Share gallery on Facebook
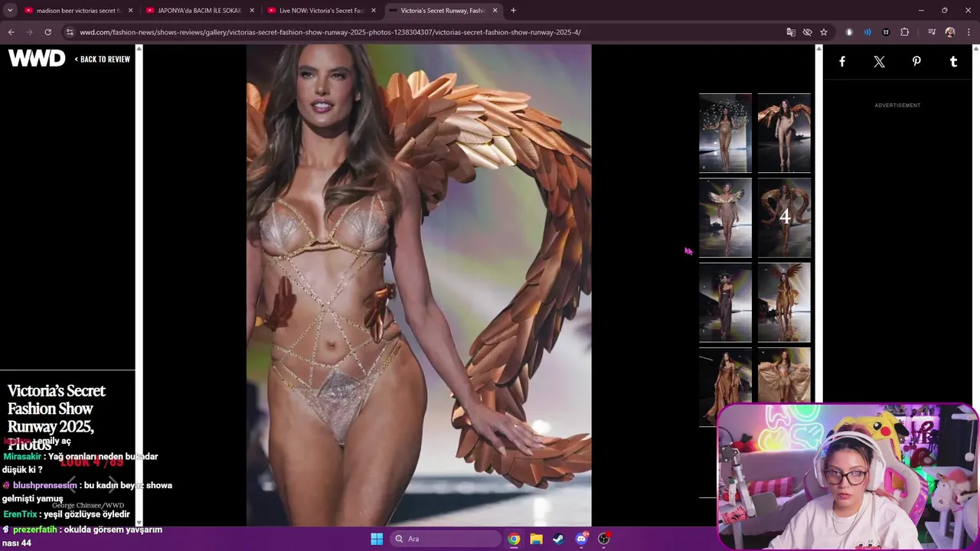This screenshot has width=980, height=551. 842,62
